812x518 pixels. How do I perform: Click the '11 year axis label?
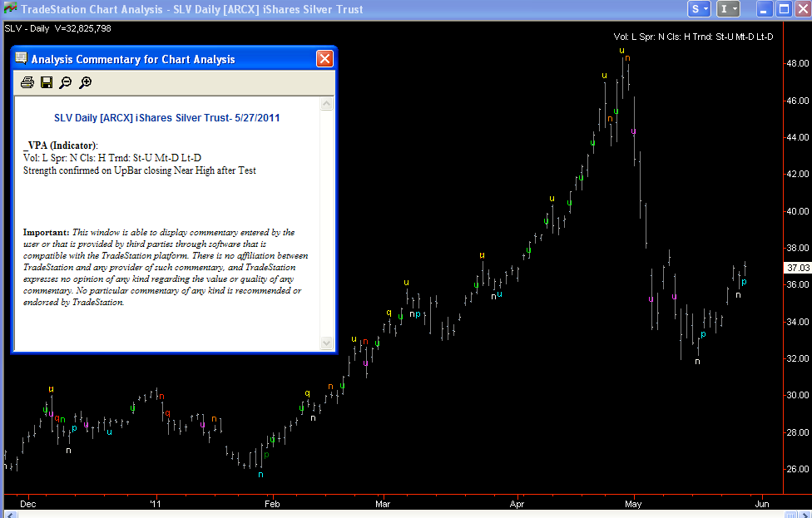[155, 504]
